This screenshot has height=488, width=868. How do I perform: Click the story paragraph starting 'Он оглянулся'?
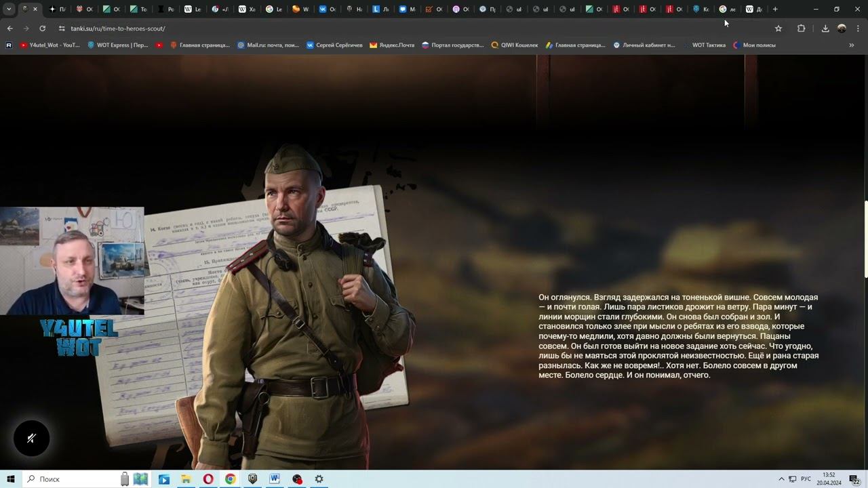678,336
